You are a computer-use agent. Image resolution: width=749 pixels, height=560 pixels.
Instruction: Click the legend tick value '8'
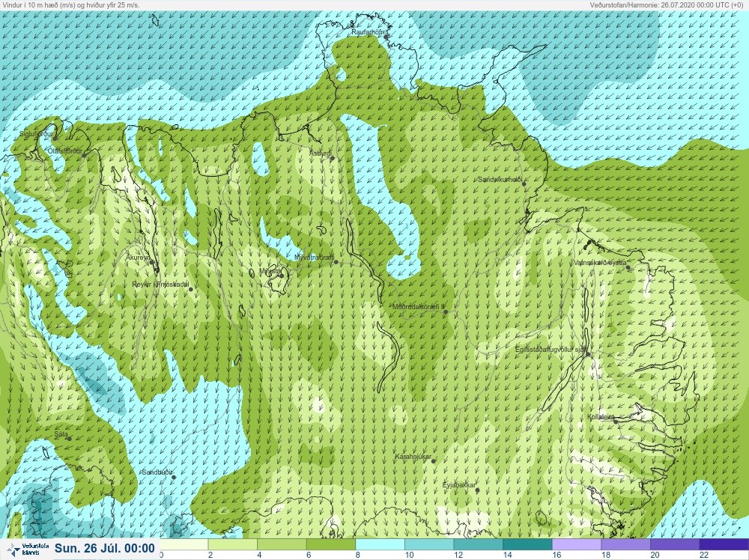(358, 555)
